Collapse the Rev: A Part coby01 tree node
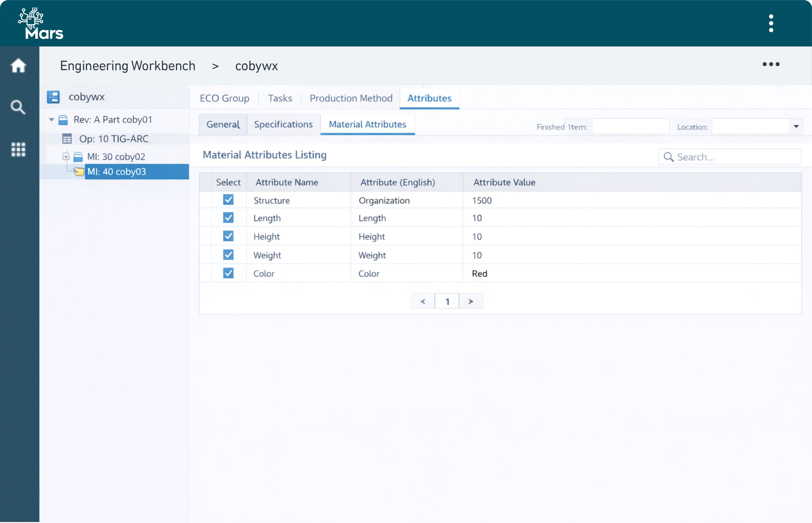The height and width of the screenshot is (523, 812). point(51,120)
